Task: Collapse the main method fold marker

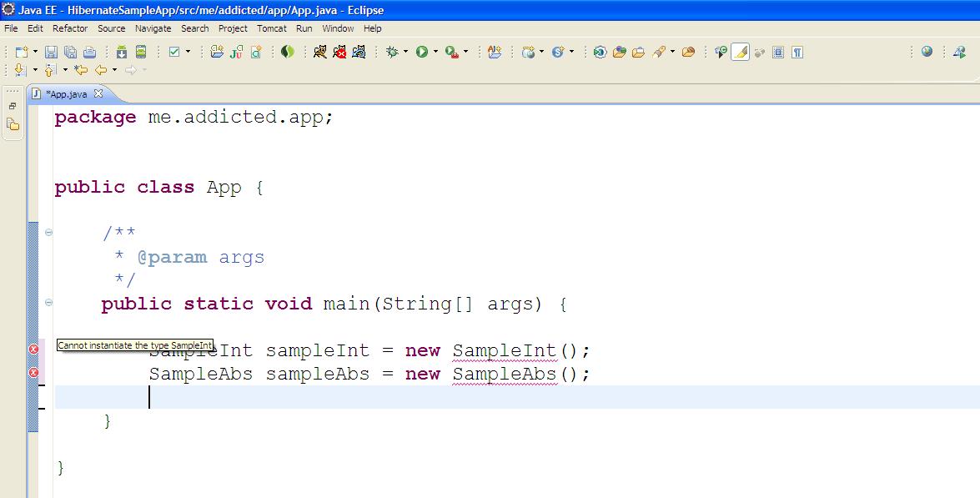Action: pyautogui.click(x=48, y=303)
